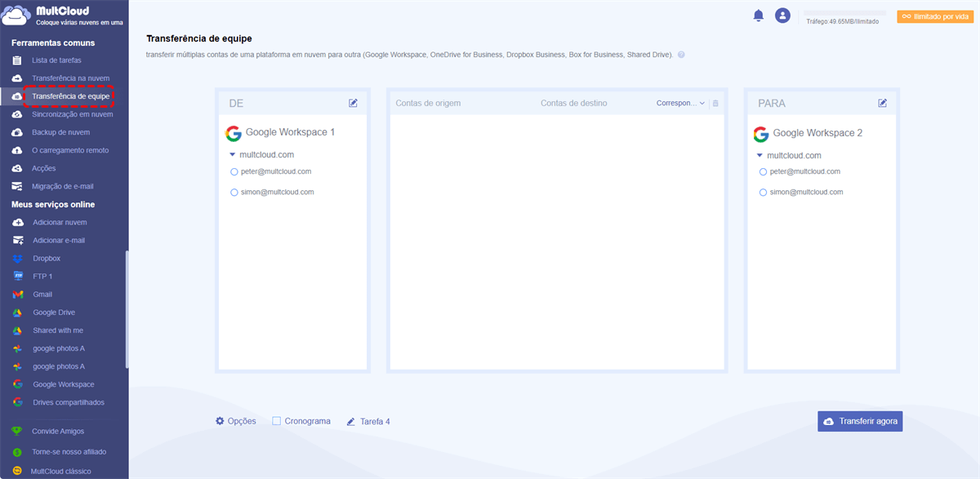Click the Shared with me icon

click(x=17, y=330)
